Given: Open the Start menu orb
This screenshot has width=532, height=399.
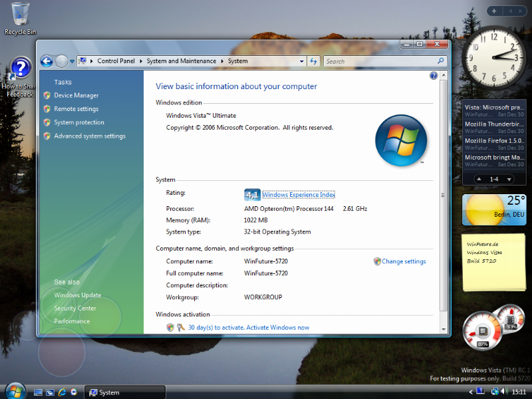Looking at the screenshot, I should (15, 391).
